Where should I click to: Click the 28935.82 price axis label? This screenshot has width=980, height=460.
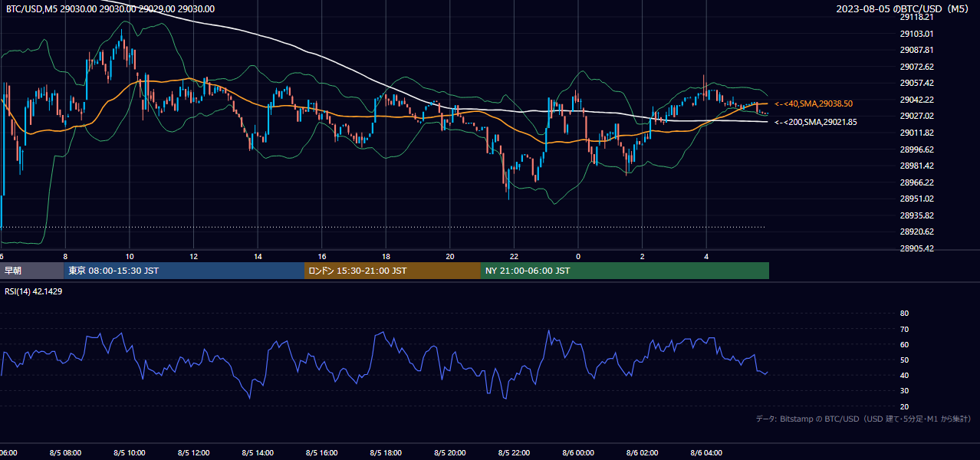tap(916, 215)
